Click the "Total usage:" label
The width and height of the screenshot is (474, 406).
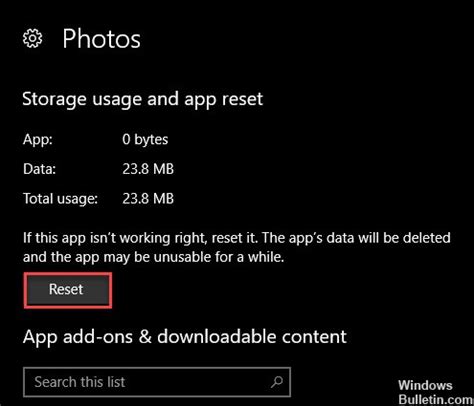[x=60, y=199]
